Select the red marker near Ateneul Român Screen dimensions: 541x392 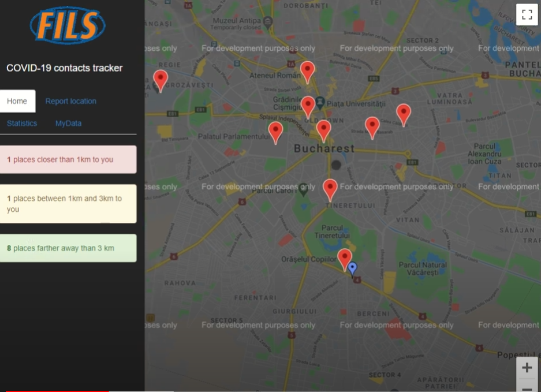[x=308, y=71]
